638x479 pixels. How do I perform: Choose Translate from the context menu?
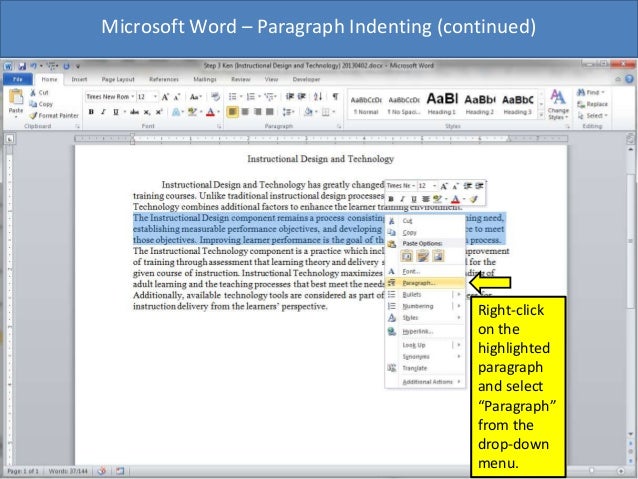(x=425, y=368)
